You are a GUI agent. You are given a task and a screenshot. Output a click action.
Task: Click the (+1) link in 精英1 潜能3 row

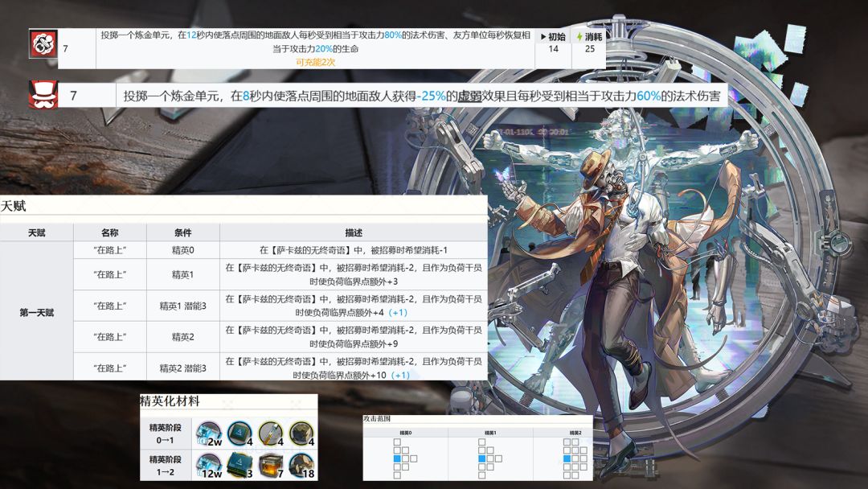tap(398, 312)
